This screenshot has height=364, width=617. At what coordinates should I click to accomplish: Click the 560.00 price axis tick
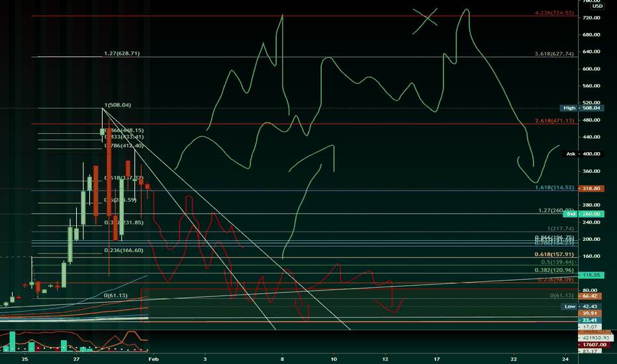click(x=591, y=86)
